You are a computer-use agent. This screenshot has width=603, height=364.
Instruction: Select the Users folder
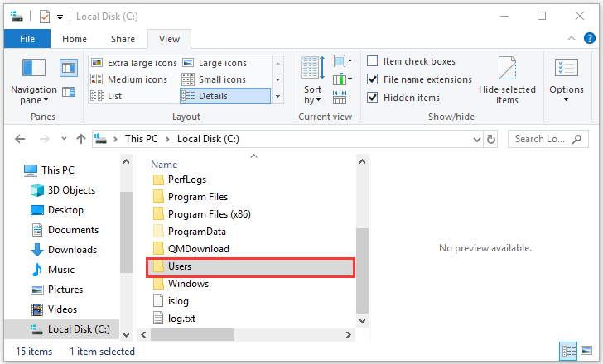pyautogui.click(x=250, y=267)
